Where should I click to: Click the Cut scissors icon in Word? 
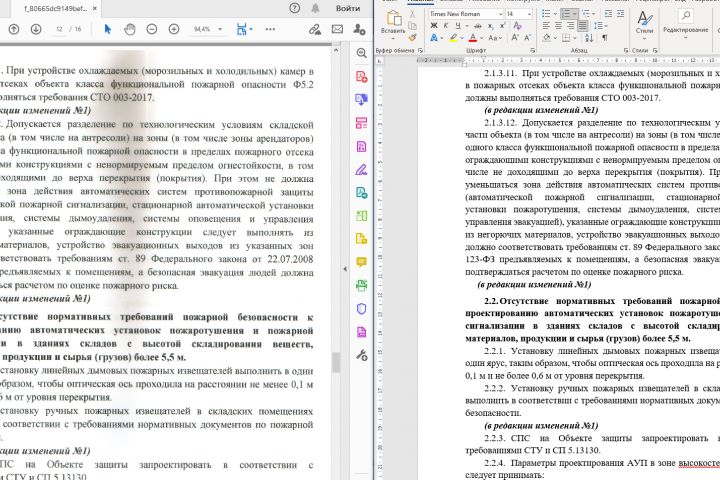click(x=412, y=14)
